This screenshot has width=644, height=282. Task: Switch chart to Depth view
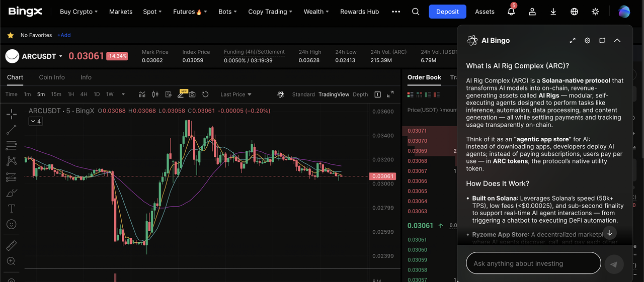pos(360,95)
